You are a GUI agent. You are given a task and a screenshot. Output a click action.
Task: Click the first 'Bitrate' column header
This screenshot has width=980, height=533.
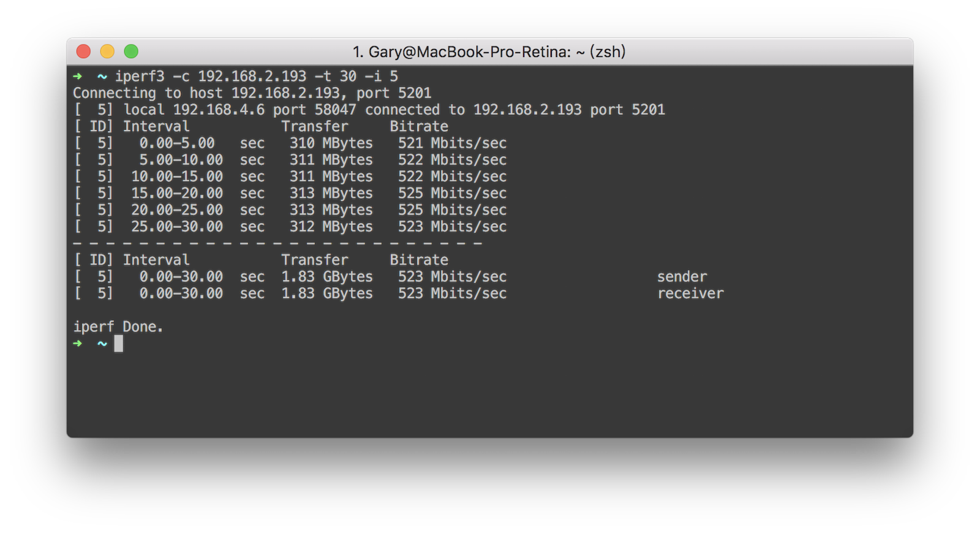419,127
